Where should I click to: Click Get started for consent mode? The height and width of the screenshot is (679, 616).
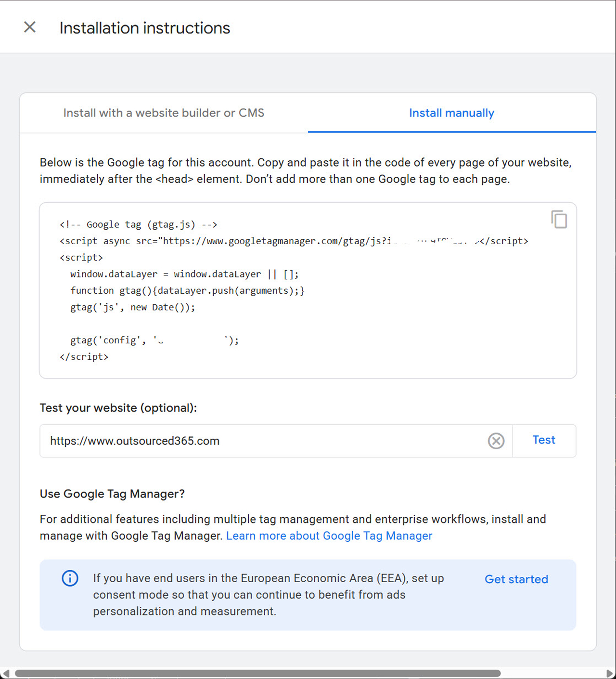point(516,579)
